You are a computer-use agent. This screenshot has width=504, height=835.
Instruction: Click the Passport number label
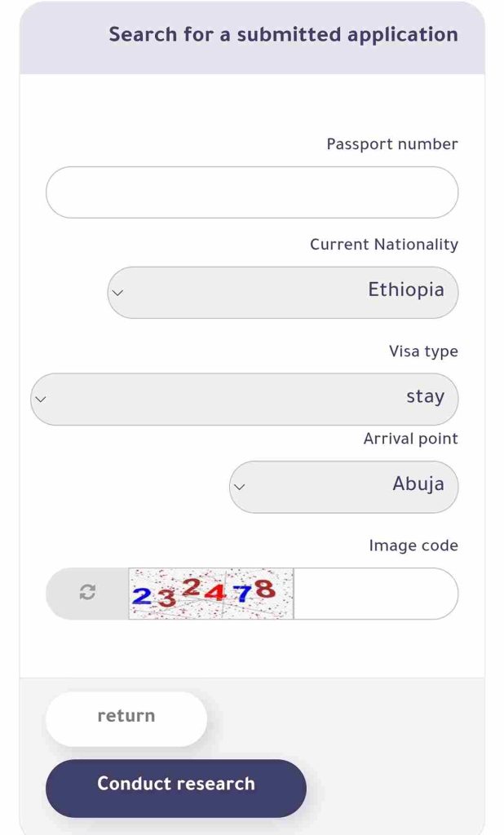[392, 144]
